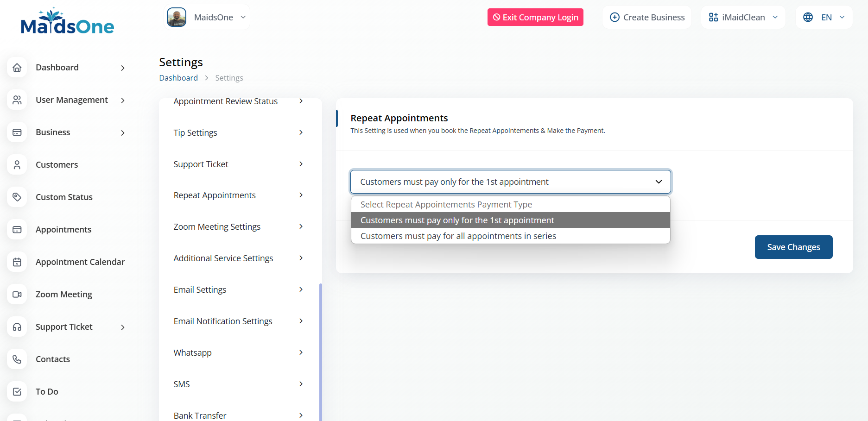Click the Exit Company Login button
The height and width of the screenshot is (421, 868).
[535, 17]
